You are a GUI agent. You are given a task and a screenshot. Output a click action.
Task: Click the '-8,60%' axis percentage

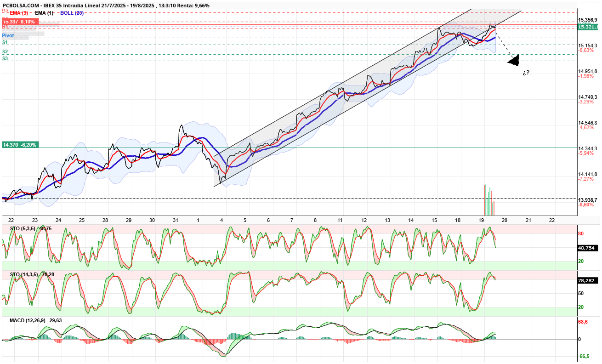coord(585,205)
